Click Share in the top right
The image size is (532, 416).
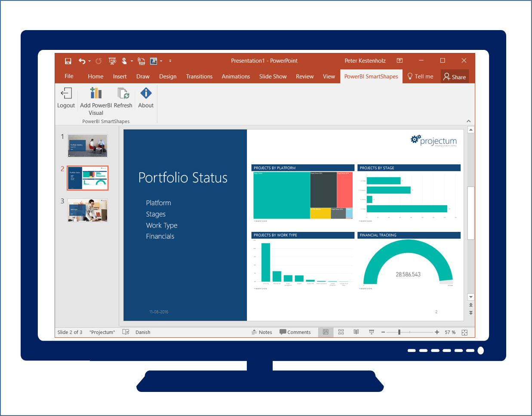(x=455, y=76)
